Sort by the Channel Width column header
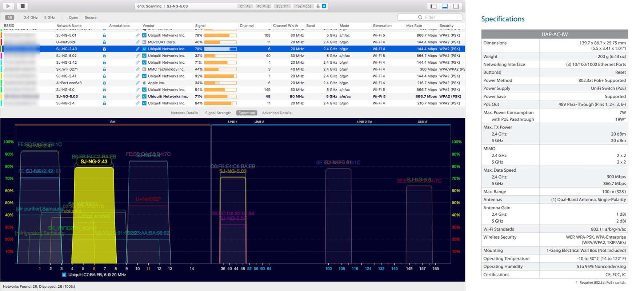This screenshot has height=291, width=644. click(285, 25)
